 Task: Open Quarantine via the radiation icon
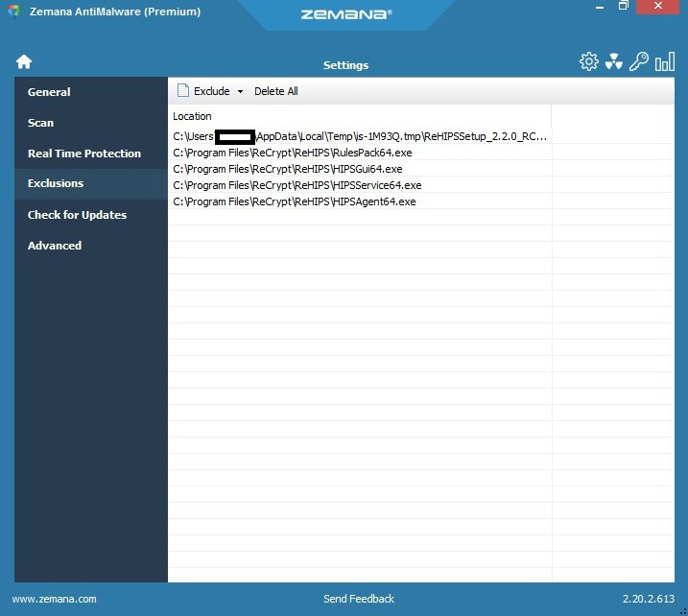click(613, 61)
